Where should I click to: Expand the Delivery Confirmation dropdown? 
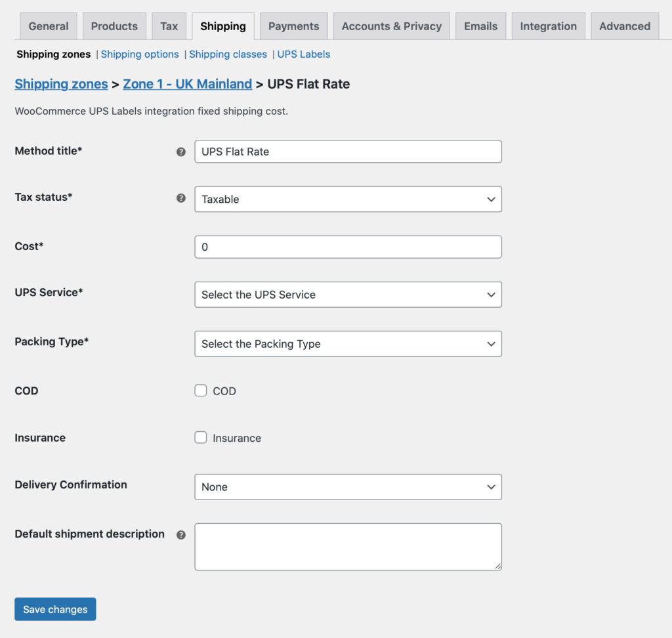[x=348, y=487]
